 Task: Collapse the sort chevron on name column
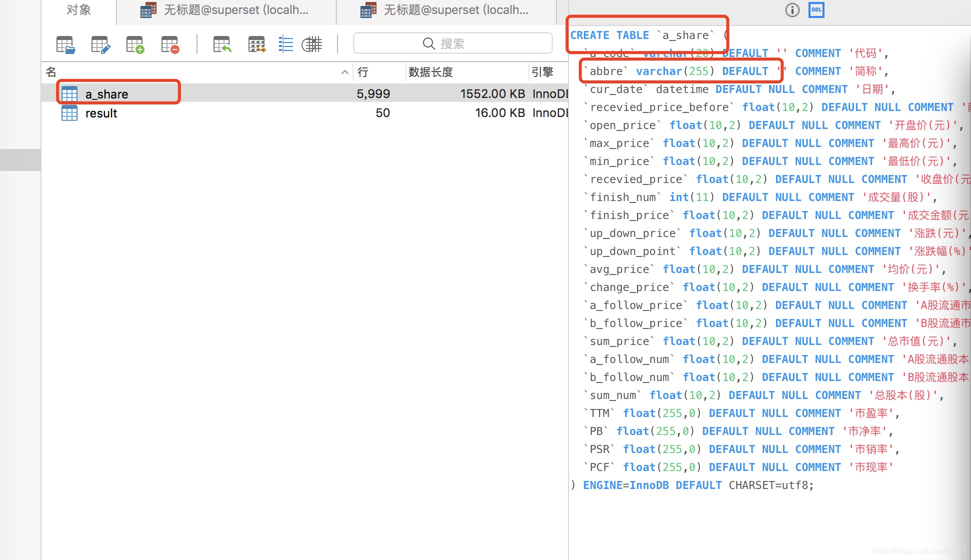click(x=344, y=71)
